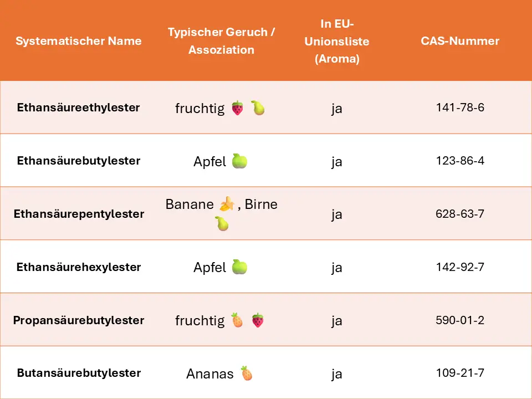Click CAS number 628-63-7
The width and height of the screenshot is (532, 399).
click(460, 214)
